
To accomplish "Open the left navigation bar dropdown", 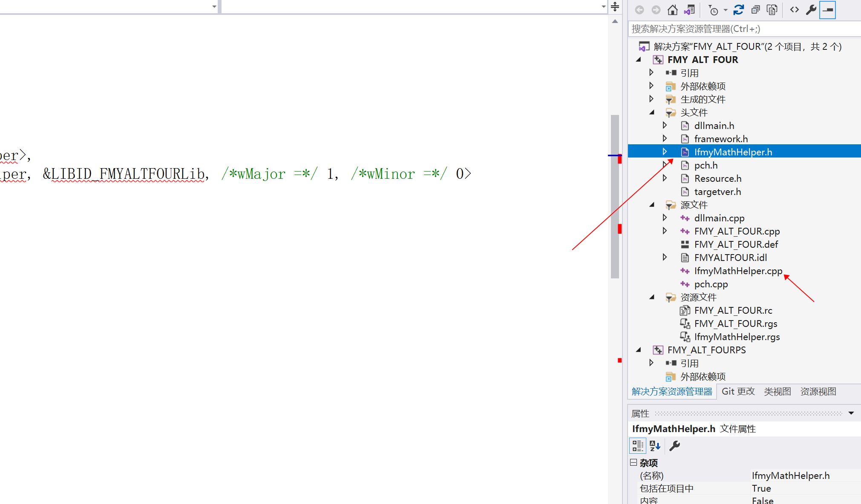I will 214,6.
